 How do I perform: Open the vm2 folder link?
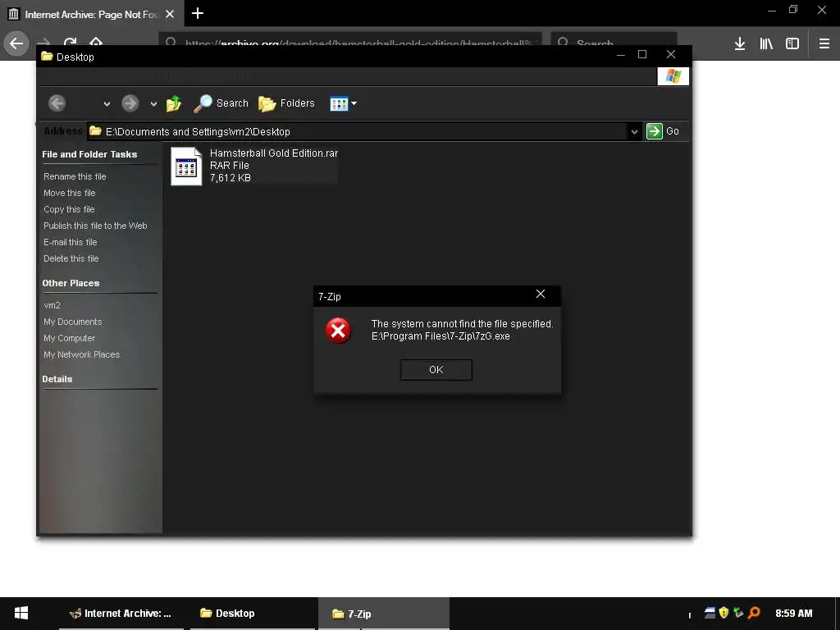coord(52,305)
